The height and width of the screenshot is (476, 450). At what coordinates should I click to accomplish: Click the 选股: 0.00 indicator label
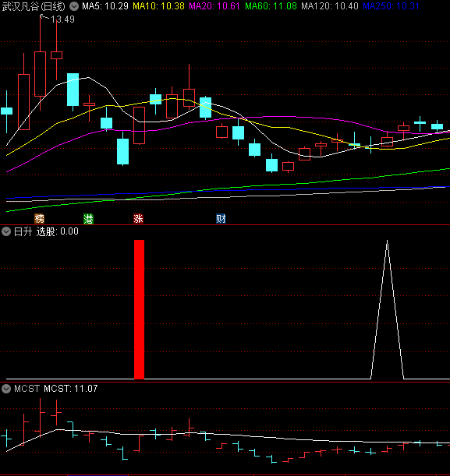[58, 231]
